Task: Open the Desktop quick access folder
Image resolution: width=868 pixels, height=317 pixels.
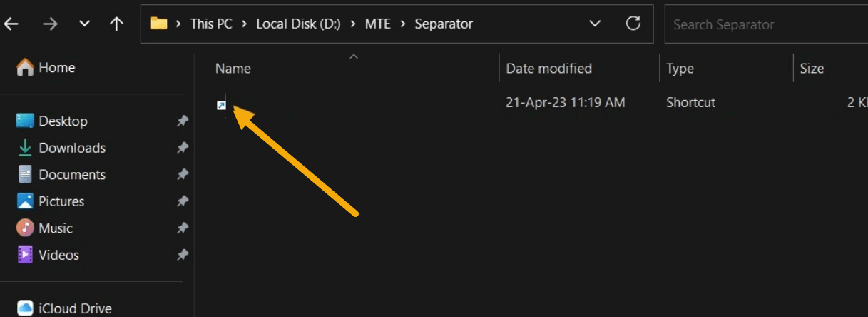Action: [x=63, y=121]
